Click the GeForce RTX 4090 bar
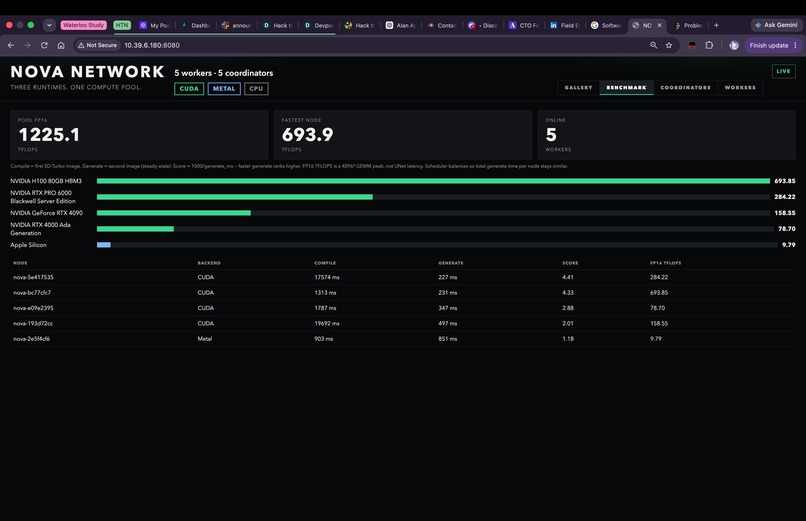This screenshot has height=521, width=806. (174, 213)
